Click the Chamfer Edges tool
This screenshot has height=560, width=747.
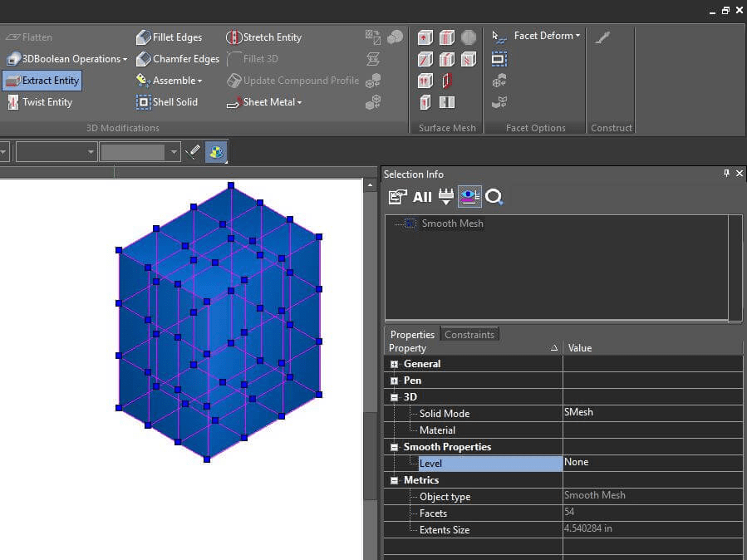point(177,59)
